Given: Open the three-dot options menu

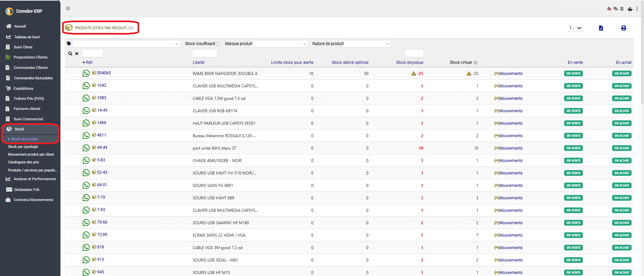Looking at the screenshot, I should click(637, 9).
